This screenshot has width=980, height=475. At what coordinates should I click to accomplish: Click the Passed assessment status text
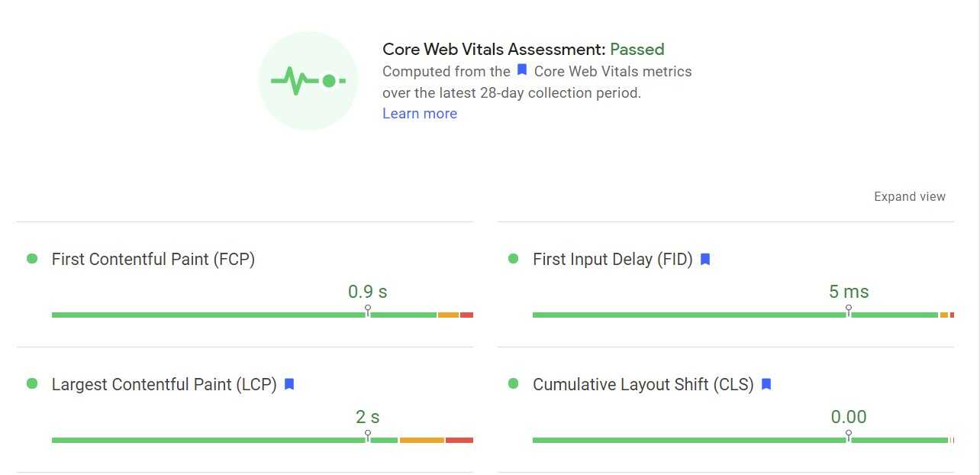click(x=637, y=50)
